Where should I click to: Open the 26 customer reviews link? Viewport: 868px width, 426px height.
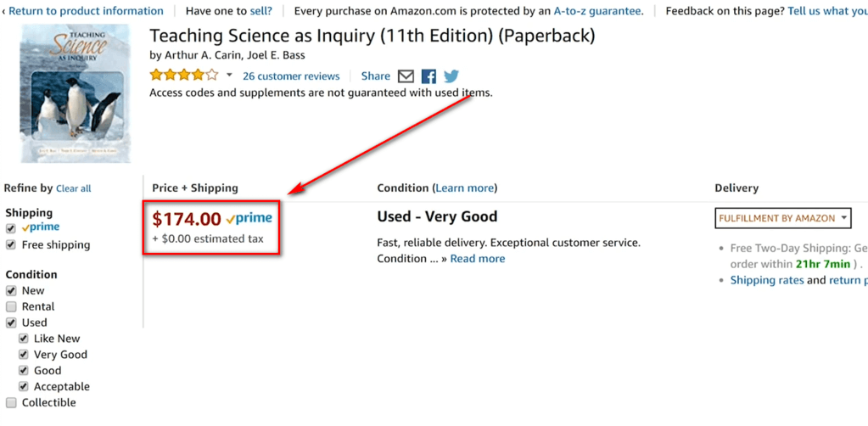[291, 76]
